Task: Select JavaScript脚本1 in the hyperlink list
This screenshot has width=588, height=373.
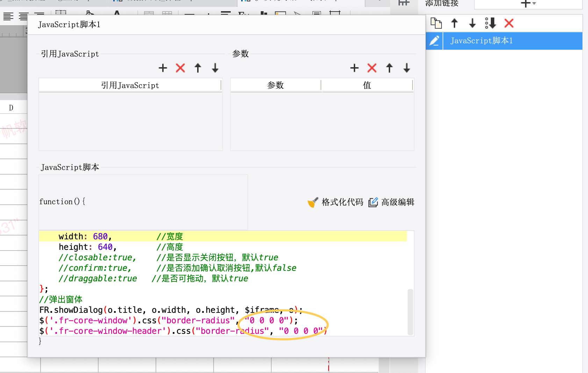Action: tap(512, 41)
